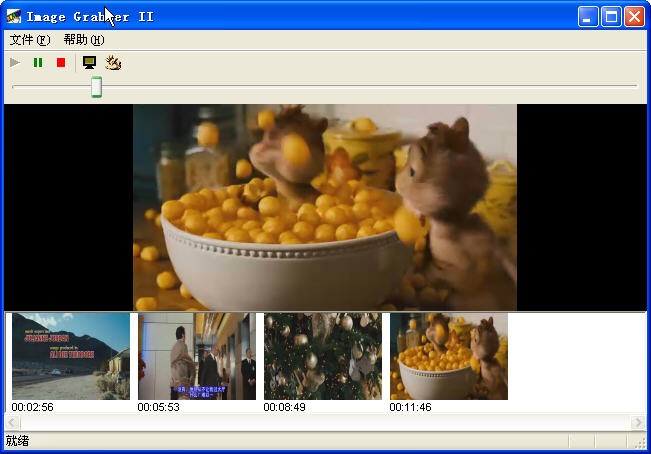Viewport: 651px width, 454px height.
Task: Select chipmunk thumbnail at 00:11:46
Action: coord(449,356)
